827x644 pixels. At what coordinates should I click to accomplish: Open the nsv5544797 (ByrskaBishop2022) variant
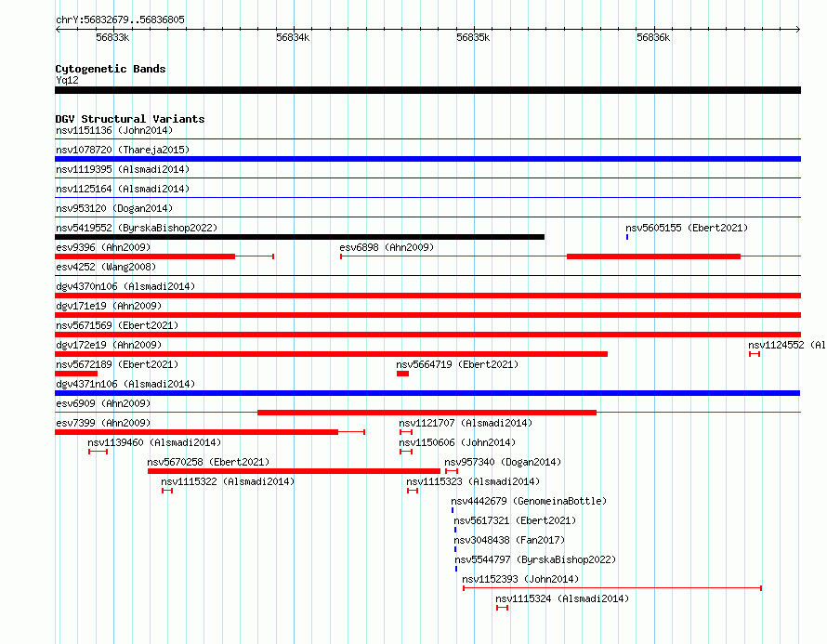coord(535,559)
